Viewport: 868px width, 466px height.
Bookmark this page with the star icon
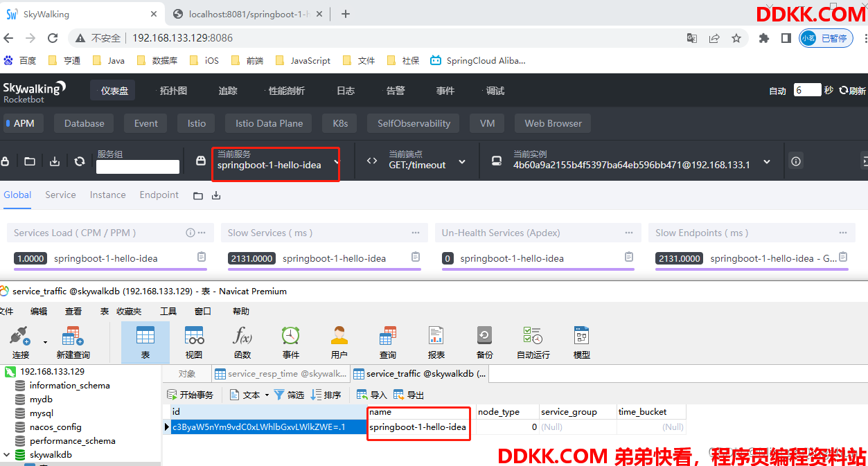[x=736, y=38]
